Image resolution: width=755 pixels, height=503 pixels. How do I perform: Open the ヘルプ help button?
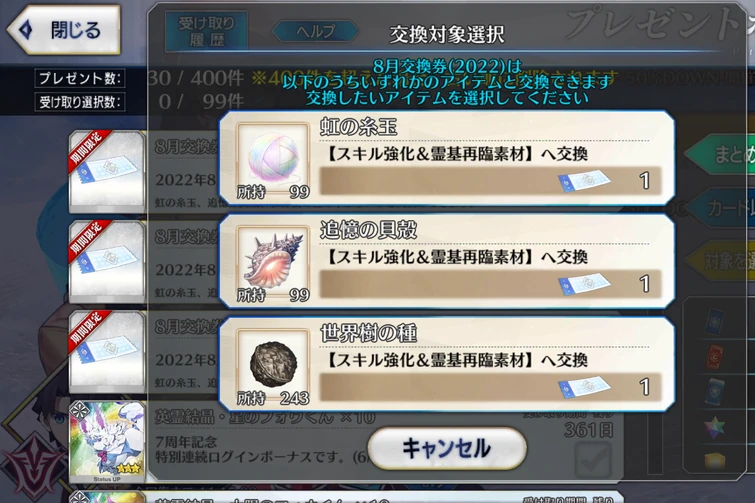click(x=315, y=31)
